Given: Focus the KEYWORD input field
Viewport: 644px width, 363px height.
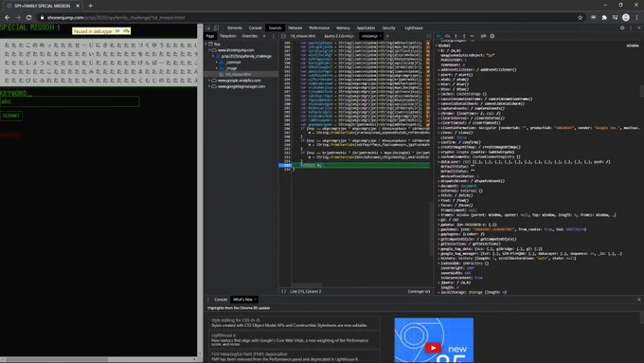Looking at the screenshot, I should pyautogui.click(x=69, y=101).
